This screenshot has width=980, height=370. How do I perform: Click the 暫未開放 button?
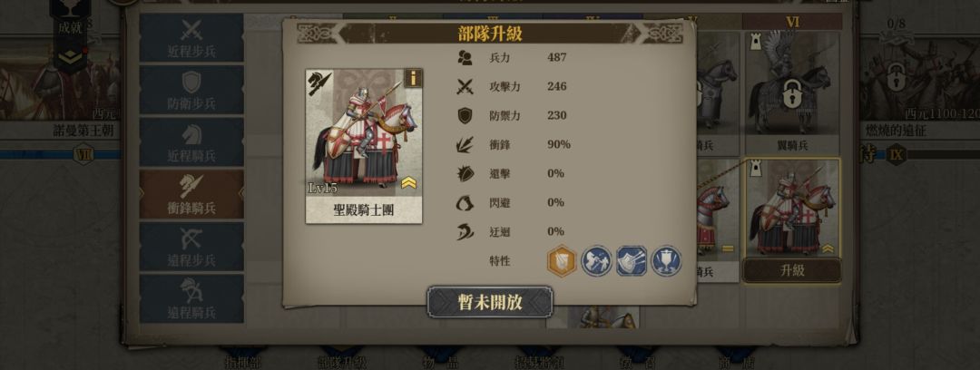pyautogui.click(x=490, y=303)
